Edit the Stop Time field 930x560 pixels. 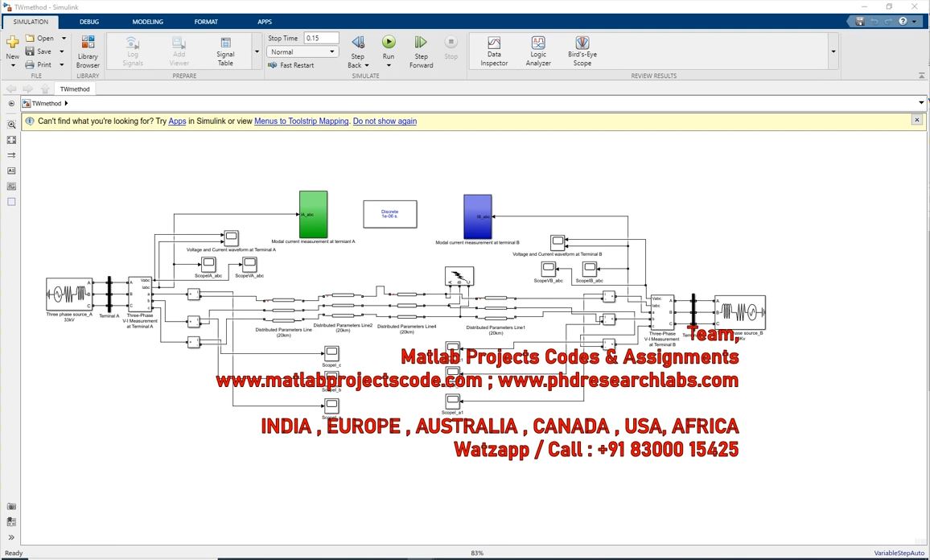pyautogui.click(x=321, y=38)
